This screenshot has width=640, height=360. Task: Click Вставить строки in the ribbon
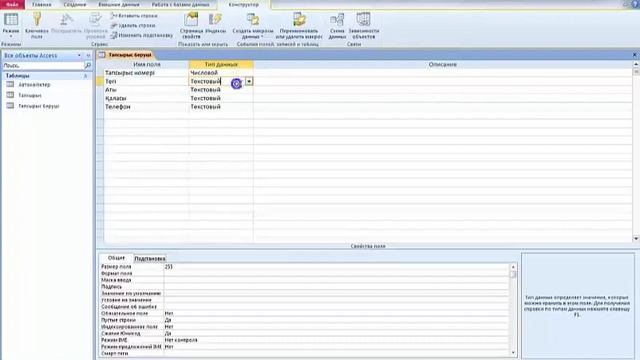pos(134,16)
